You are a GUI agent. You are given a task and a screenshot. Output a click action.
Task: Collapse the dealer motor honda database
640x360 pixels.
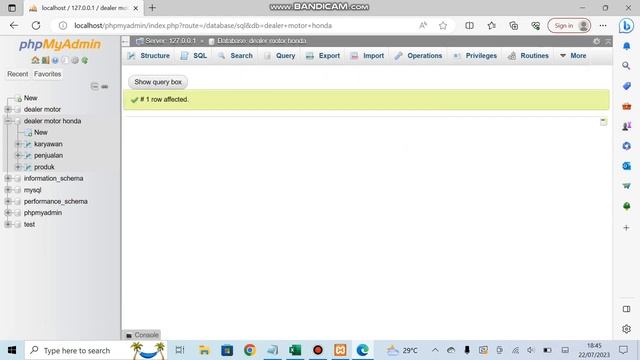tap(8, 121)
